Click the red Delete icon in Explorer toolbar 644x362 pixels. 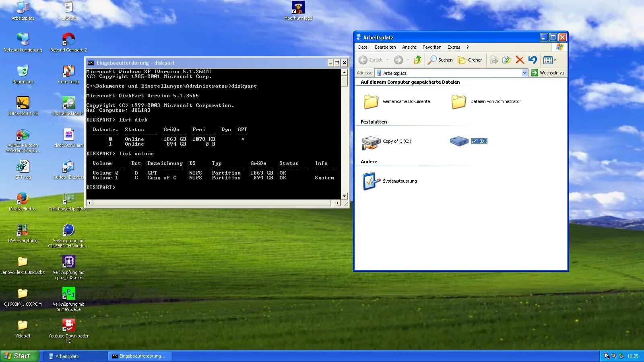coord(520,60)
